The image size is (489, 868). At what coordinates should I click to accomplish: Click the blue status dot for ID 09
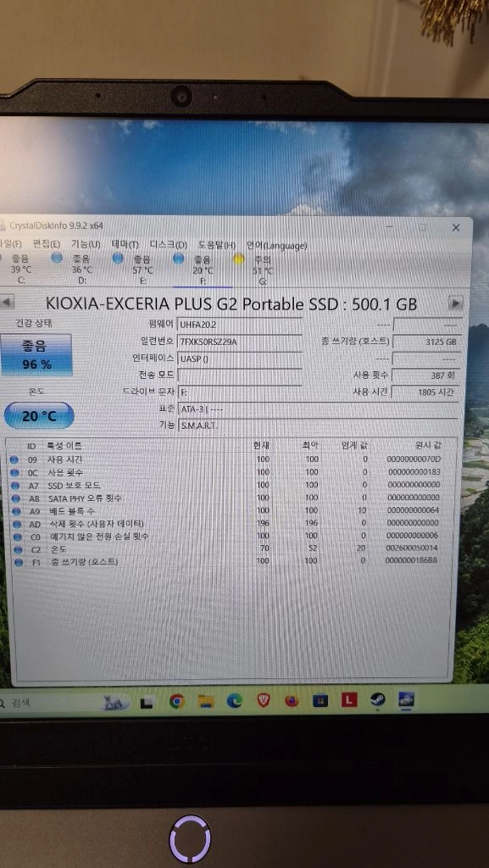coord(15,459)
